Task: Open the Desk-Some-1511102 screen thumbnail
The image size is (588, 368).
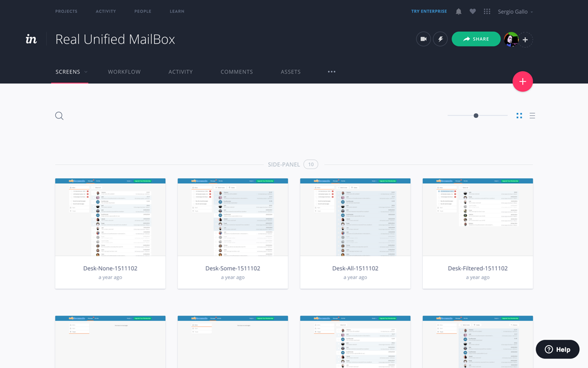Action: click(x=233, y=217)
